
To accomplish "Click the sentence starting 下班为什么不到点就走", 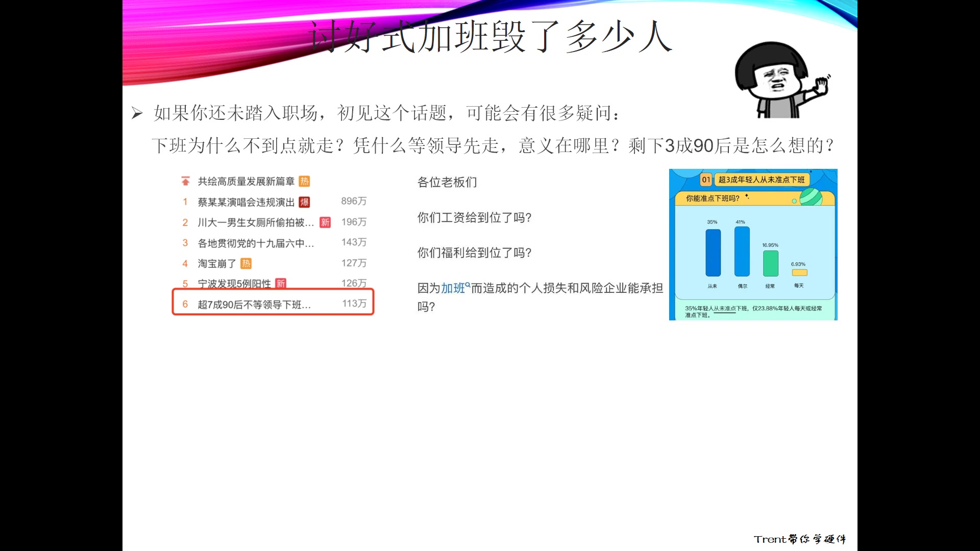I will pyautogui.click(x=493, y=146).
